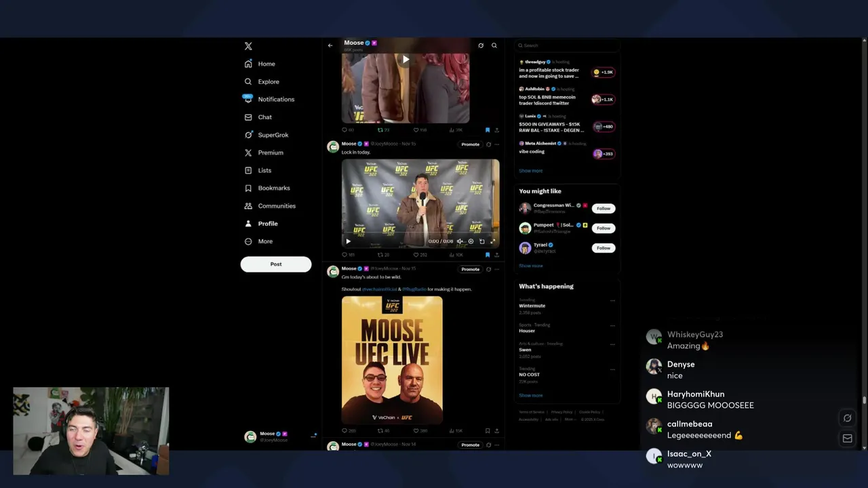Open the @RugRadio mention link
This screenshot has height=488, width=868.
pyautogui.click(x=414, y=289)
